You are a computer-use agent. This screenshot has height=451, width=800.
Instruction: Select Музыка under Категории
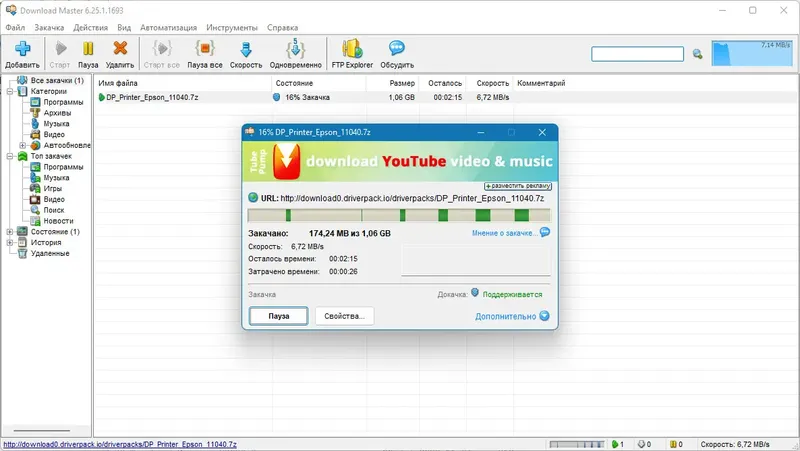[56, 123]
